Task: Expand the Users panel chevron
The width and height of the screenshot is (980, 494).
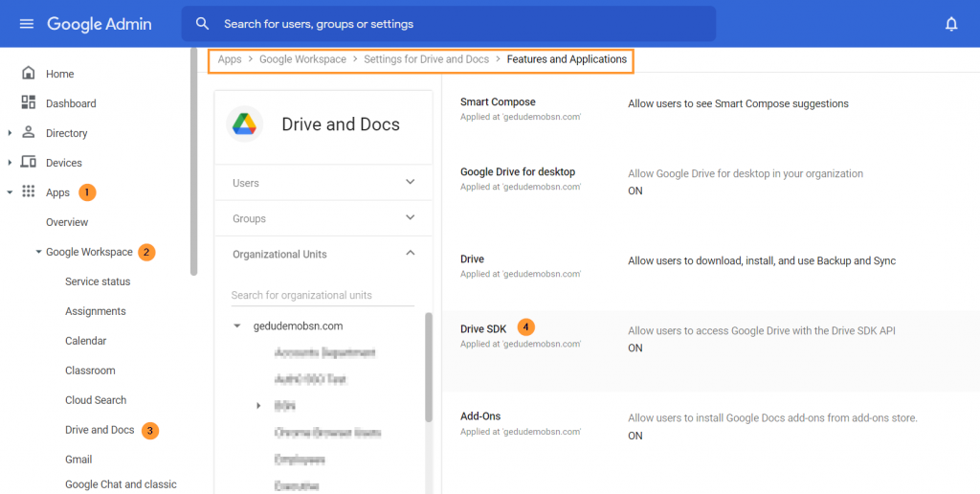Action: [410, 182]
